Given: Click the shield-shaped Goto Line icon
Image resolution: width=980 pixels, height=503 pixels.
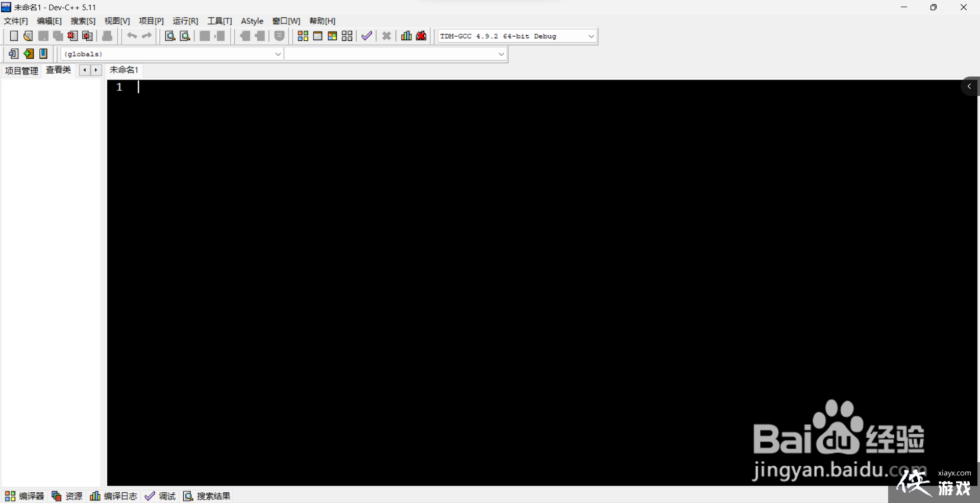Looking at the screenshot, I should pos(279,36).
